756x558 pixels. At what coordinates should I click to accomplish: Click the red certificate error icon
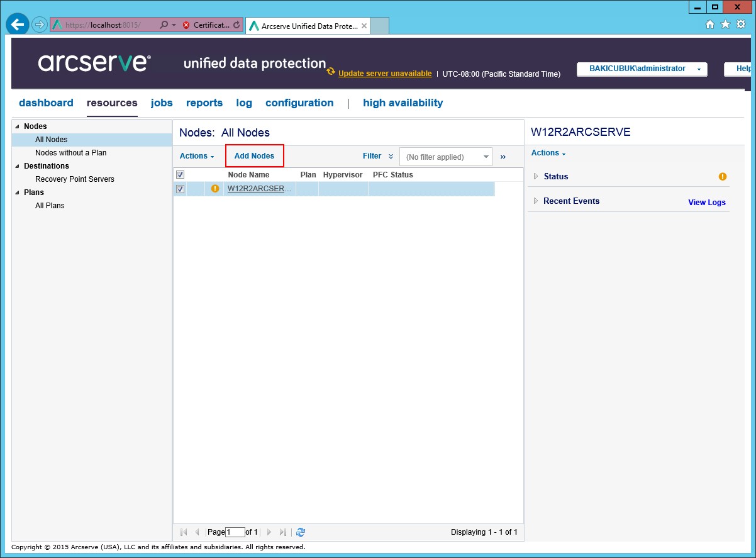point(186,25)
